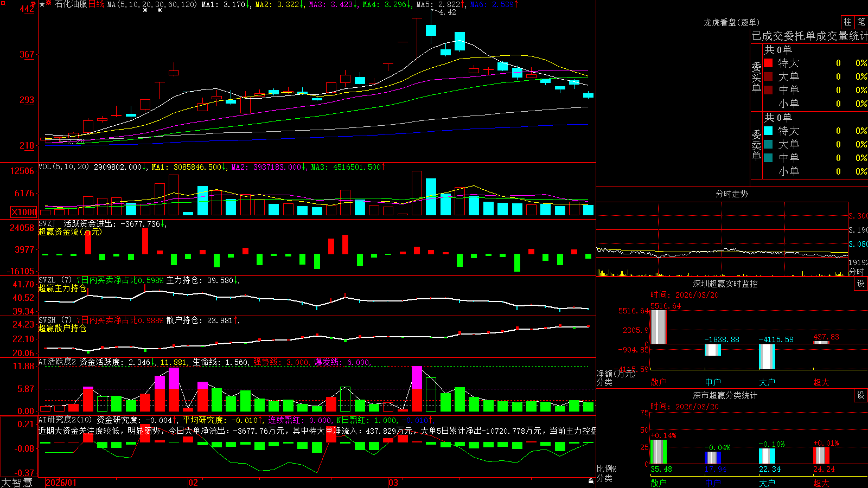Click the white marker under MA period 30
The image size is (868, 488).
[x=159, y=10]
